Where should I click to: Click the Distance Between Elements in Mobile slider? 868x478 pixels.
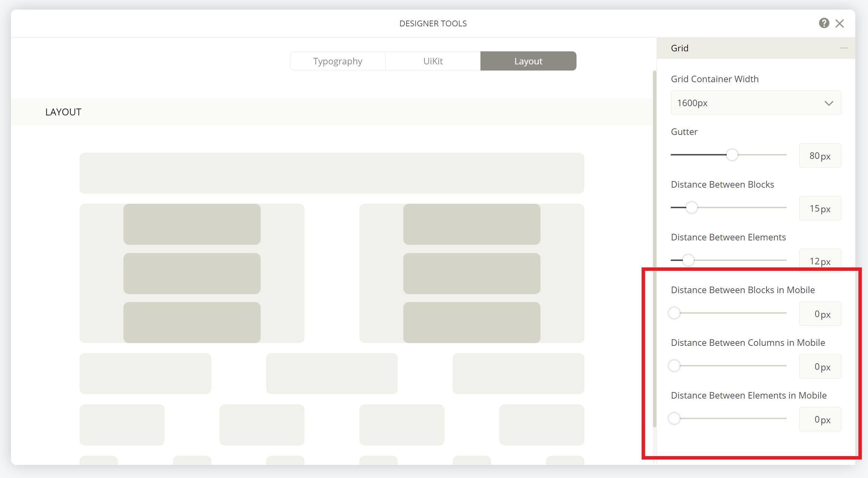pyautogui.click(x=674, y=418)
